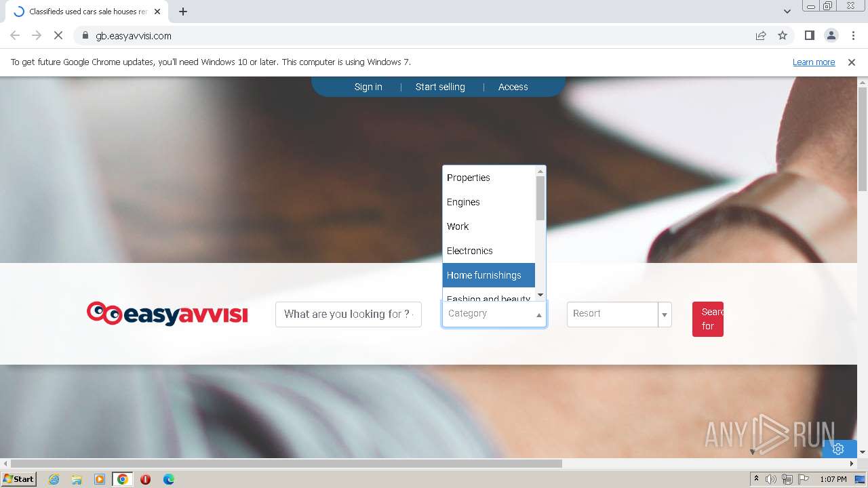Select Properties category option
Screen dimensions: 868x488
pos(489,178)
